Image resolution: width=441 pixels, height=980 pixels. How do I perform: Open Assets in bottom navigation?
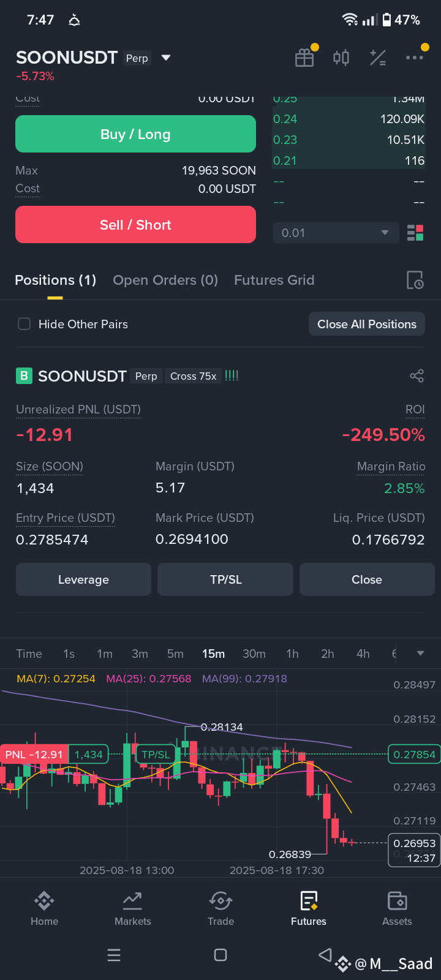click(x=397, y=909)
